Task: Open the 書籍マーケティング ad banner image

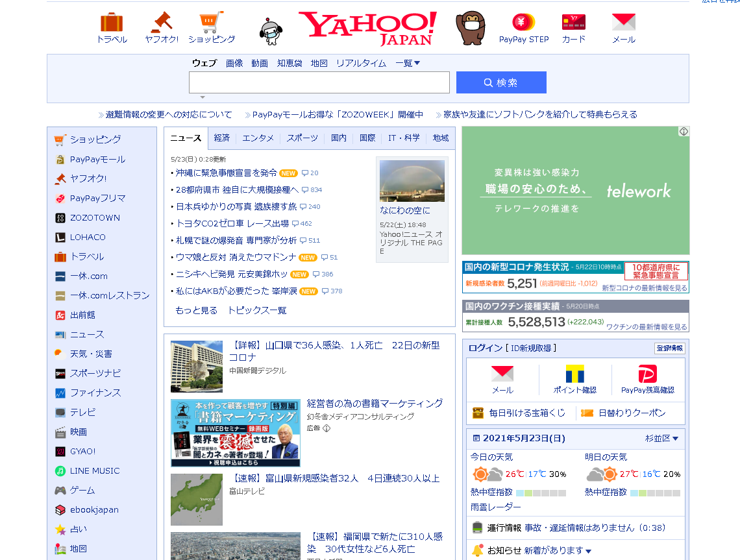Action: point(236,433)
